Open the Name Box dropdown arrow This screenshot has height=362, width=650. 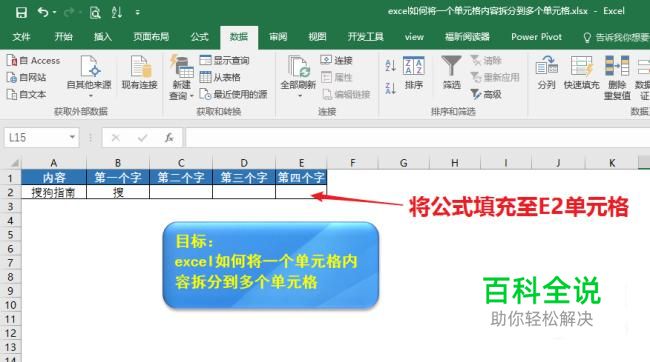[72, 137]
